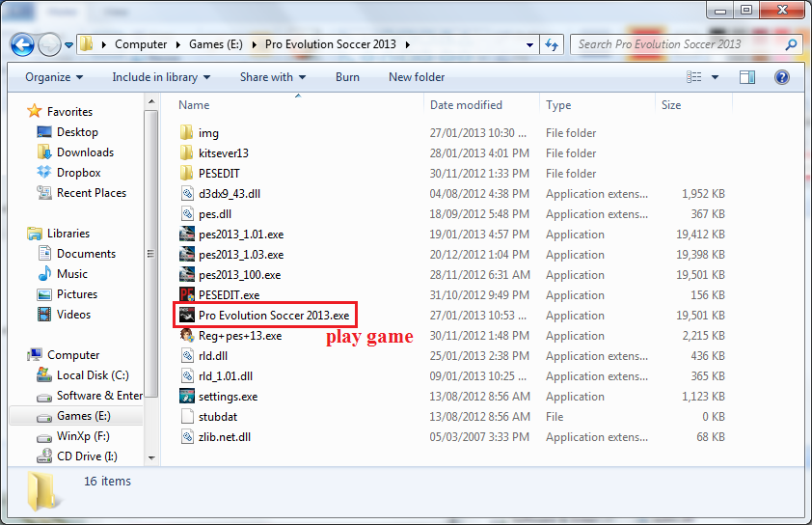Toggle the preview pane icon

[x=747, y=77]
